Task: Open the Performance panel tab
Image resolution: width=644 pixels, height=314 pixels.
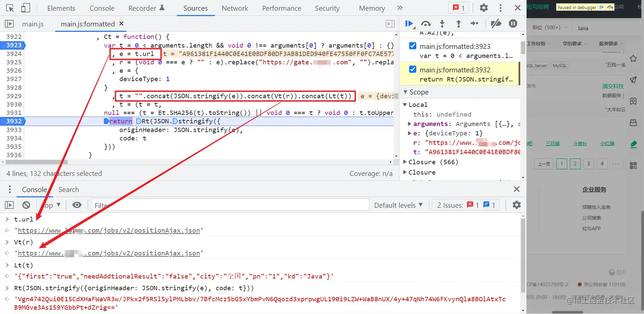Action: click(282, 8)
